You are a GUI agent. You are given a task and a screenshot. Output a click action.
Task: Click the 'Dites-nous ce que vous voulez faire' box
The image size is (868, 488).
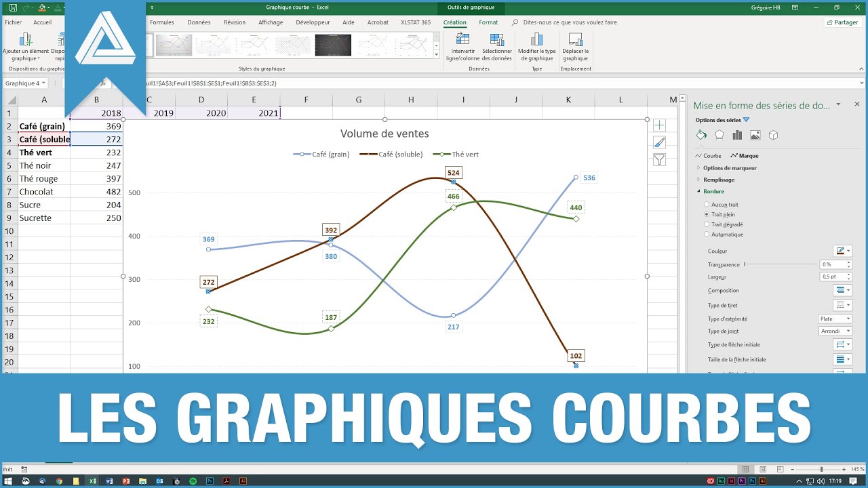click(564, 22)
